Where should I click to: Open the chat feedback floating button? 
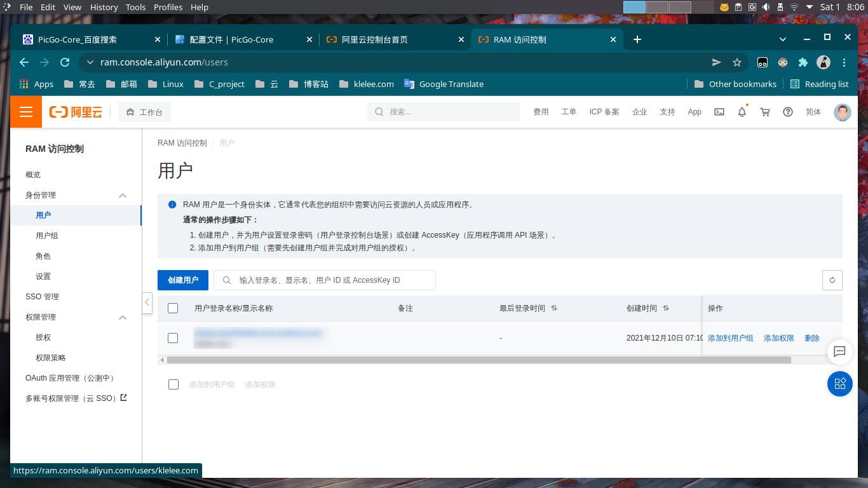coord(839,351)
